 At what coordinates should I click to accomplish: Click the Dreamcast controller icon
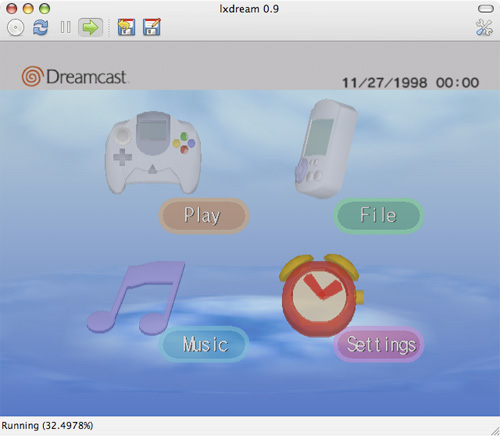[x=153, y=153]
